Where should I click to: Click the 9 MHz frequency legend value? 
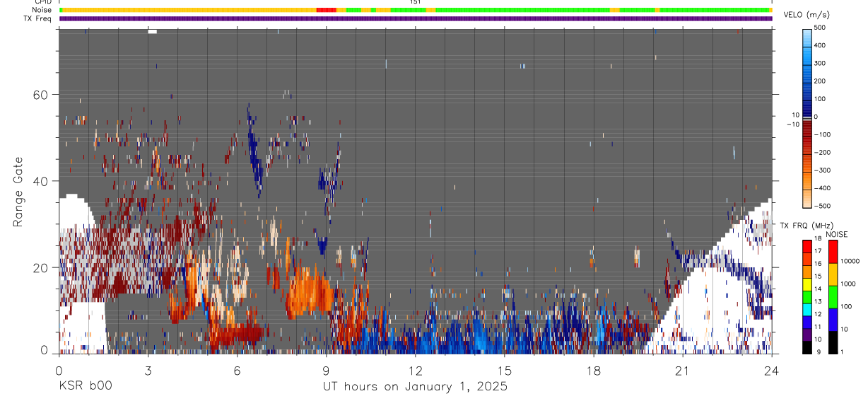point(819,351)
